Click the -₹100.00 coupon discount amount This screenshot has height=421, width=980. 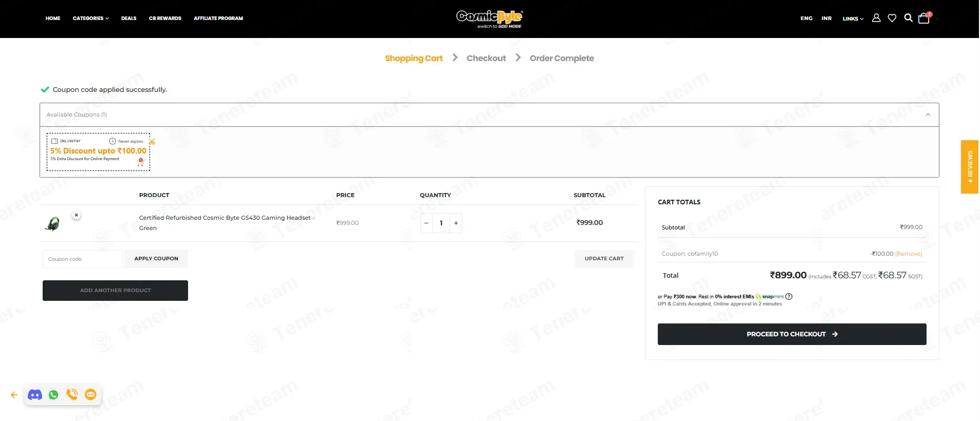click(x=882, y=254)
